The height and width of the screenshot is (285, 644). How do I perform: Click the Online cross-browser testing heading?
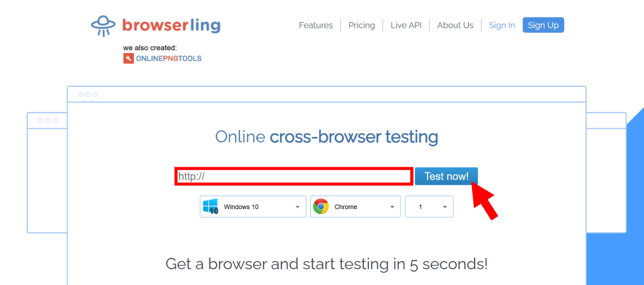327,137
